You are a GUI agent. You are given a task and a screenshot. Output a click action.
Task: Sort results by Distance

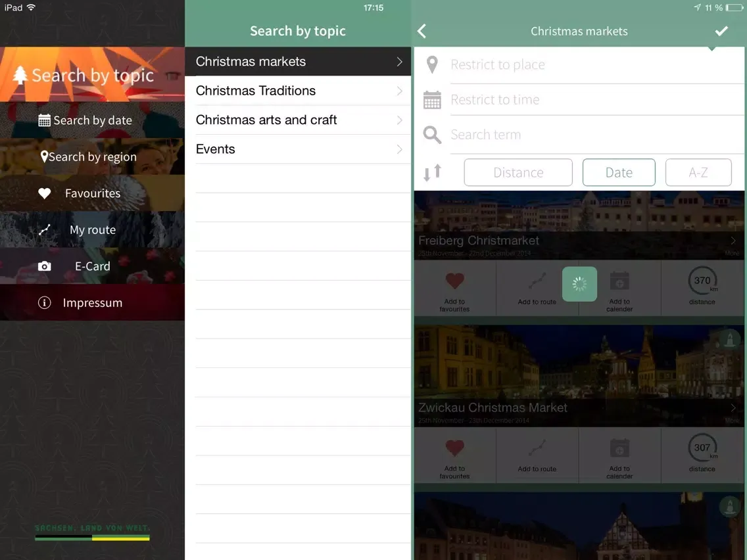pyautogui.click(x=518, y=172)
